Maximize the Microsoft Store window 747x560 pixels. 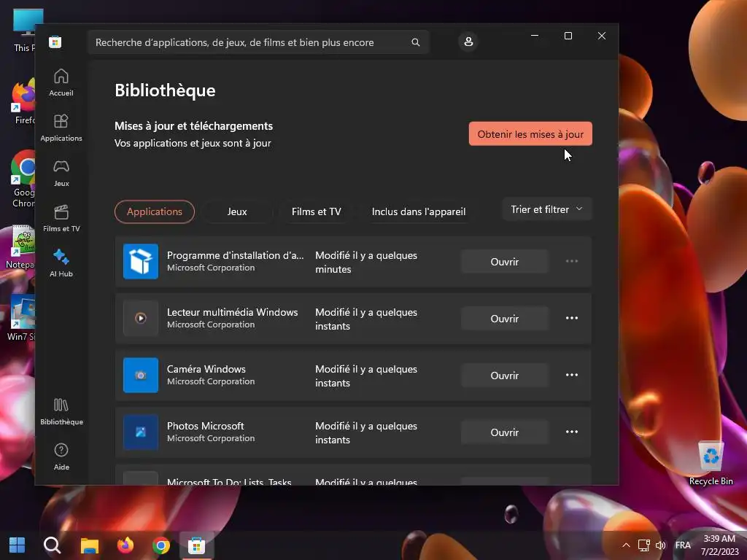[x=568, y=36]
